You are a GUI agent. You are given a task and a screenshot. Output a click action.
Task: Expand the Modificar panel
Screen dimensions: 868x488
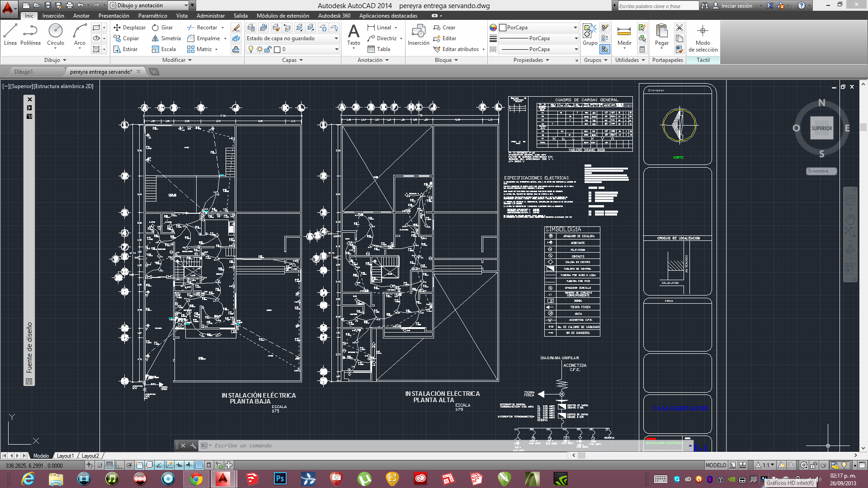(x=177, y=60)
